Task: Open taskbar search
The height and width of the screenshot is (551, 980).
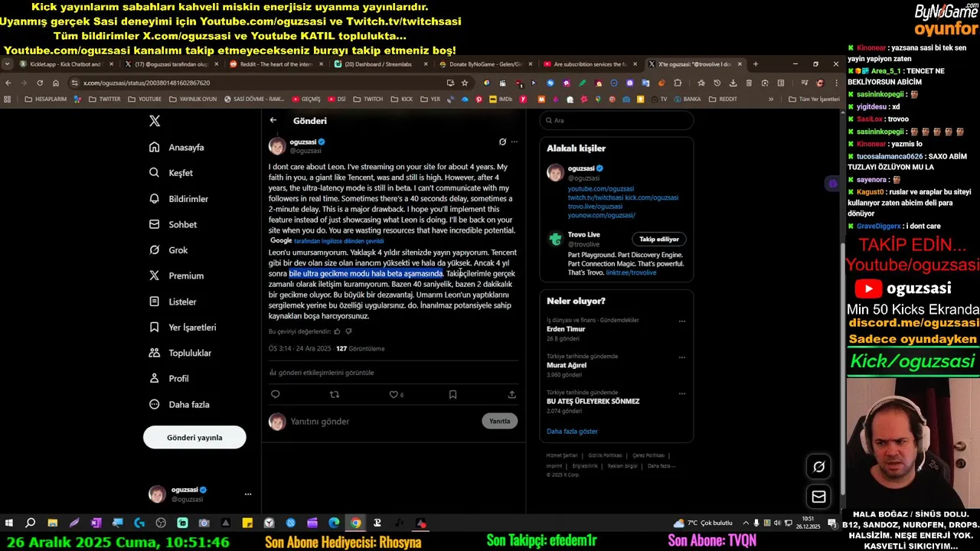Action: (x=31, y=523)
